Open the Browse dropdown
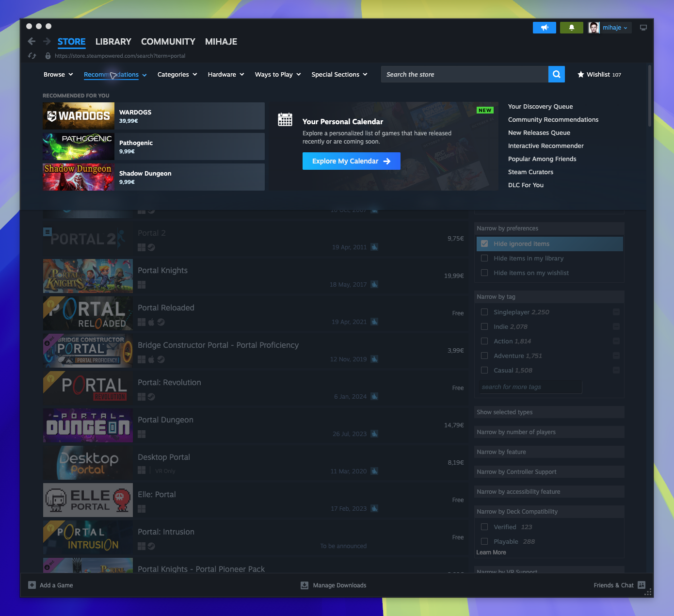Image resolution: width=674 pixels, height=616 pixels. (x=58, y=74)
